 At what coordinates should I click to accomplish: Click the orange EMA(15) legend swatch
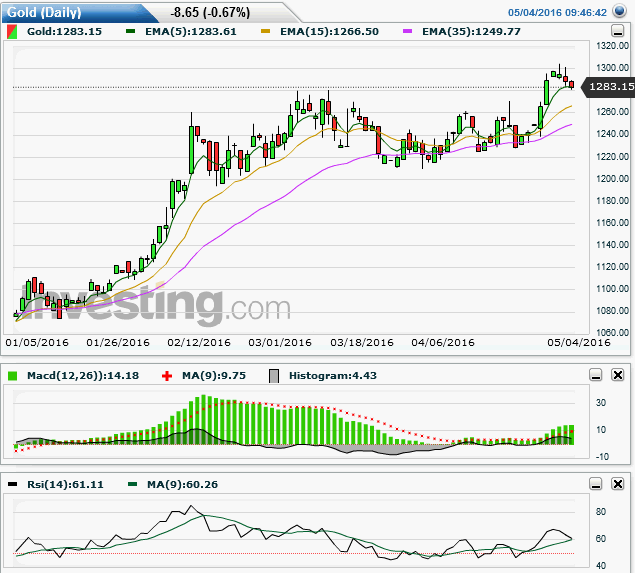tap(265, 31)
